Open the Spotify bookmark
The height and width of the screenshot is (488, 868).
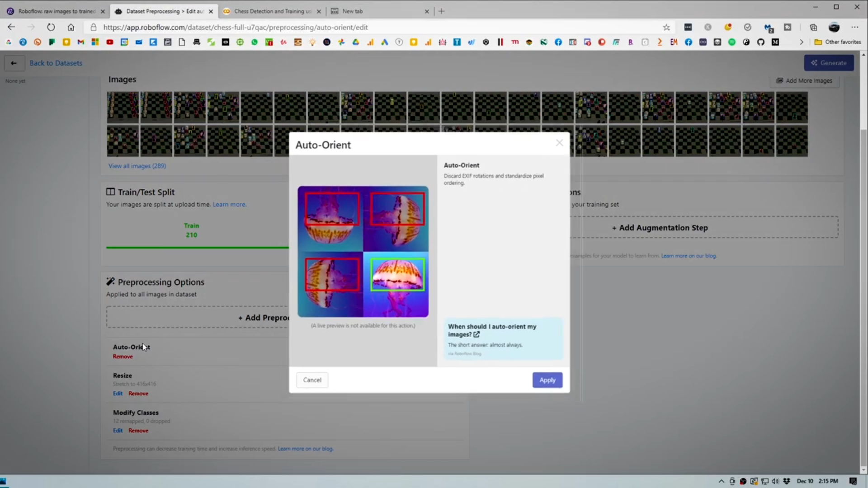pos(732,42)
